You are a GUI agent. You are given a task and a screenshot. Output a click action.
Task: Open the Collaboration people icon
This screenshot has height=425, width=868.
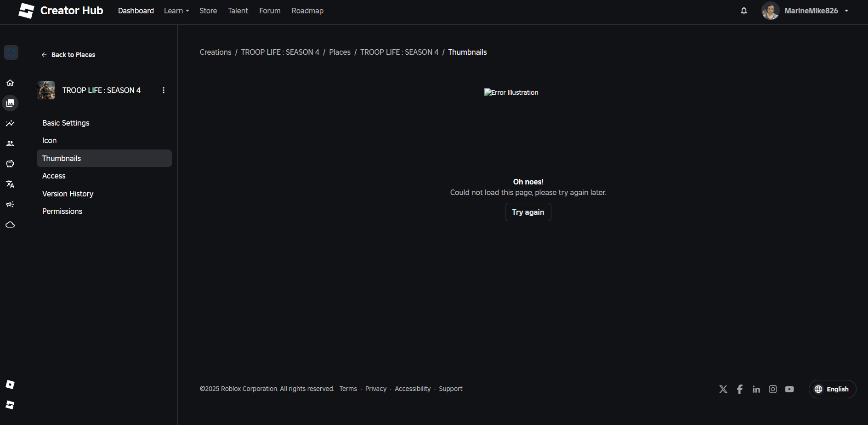point(10,144)
